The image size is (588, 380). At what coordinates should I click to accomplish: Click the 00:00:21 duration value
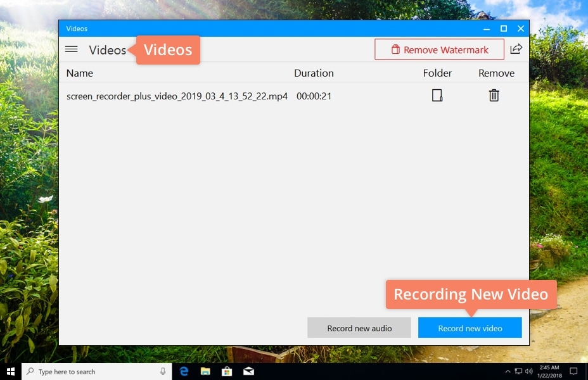click(314, 96)
